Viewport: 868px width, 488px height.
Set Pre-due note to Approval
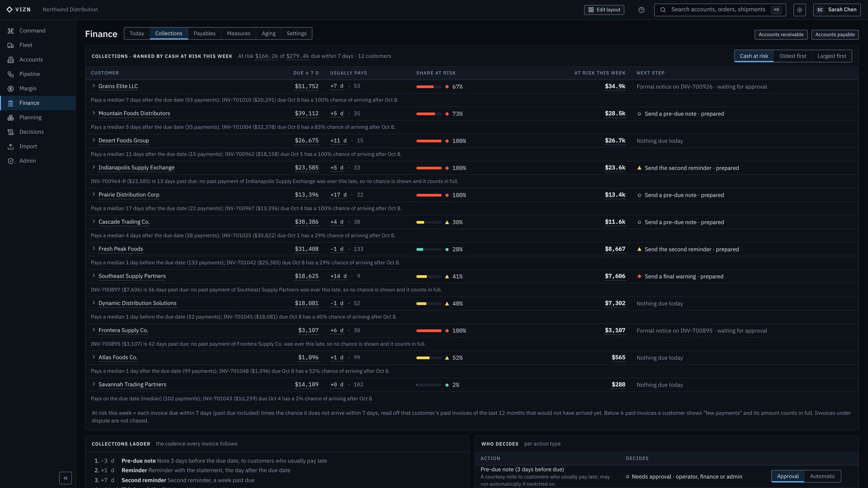pyautogui.click(x=788, y=476)
